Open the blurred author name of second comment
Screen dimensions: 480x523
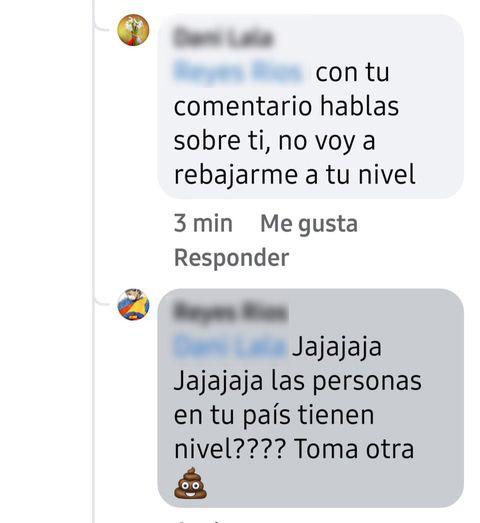coord(230,312)
